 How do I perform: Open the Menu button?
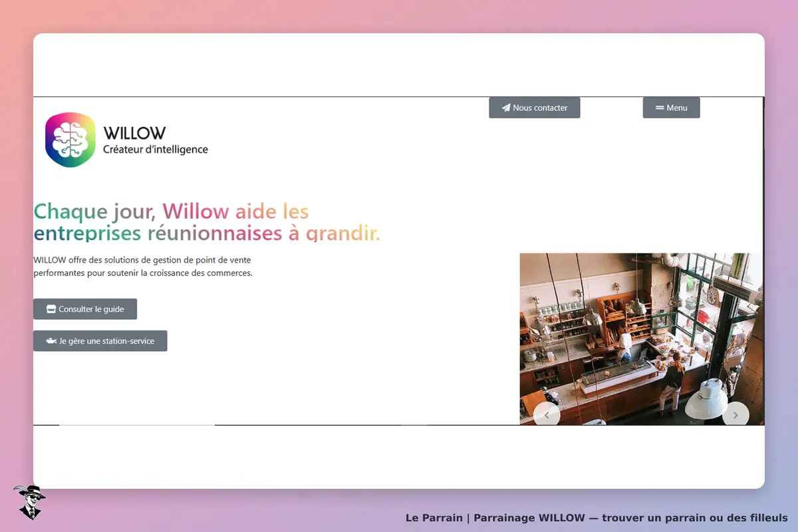tap(671, 108)
